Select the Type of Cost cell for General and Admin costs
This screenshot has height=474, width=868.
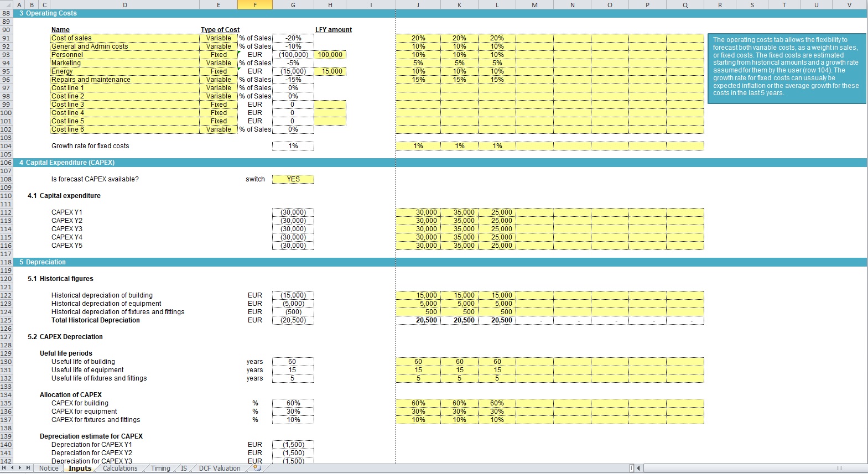pyautogui.click(x=219, y=46)
